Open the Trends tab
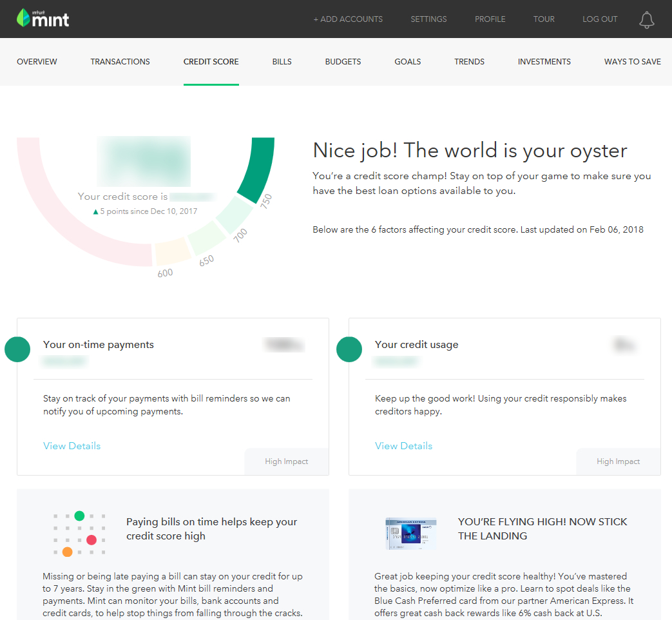Screen dimensions: 672x620 (469, 62)
